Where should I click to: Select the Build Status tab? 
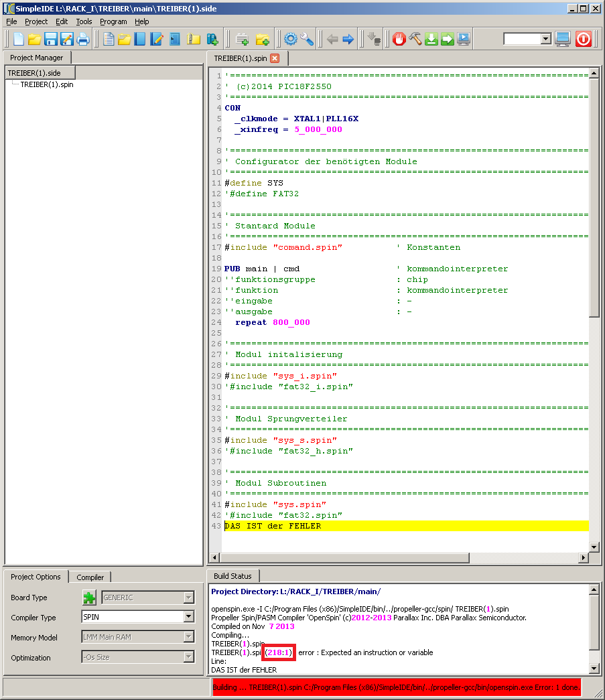[x=232, y=576]
